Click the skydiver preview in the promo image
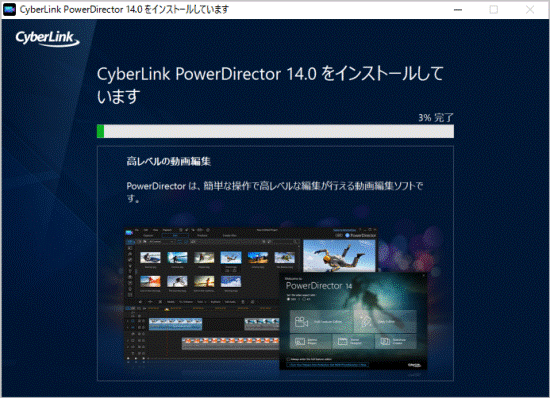The image size is (550, 398). pyautogui.click(x=339, y=255)
